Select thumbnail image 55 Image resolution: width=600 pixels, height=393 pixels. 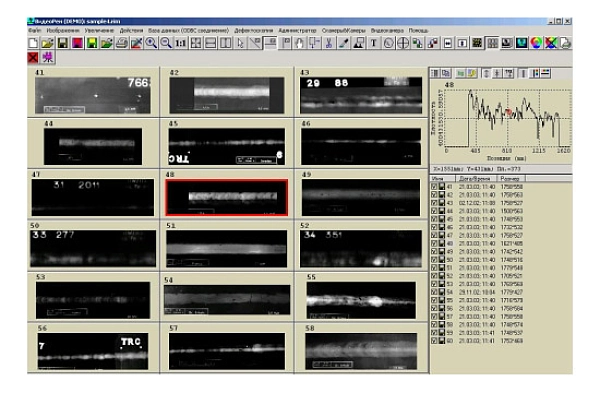(x=361, y=300)
